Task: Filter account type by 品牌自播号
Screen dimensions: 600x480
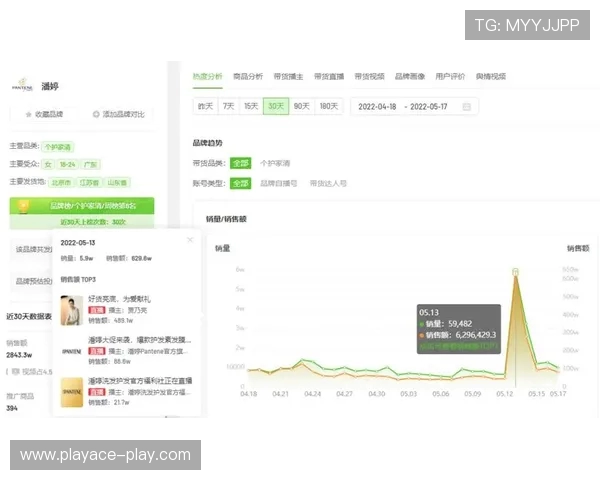Action: (x=279, y=183)
